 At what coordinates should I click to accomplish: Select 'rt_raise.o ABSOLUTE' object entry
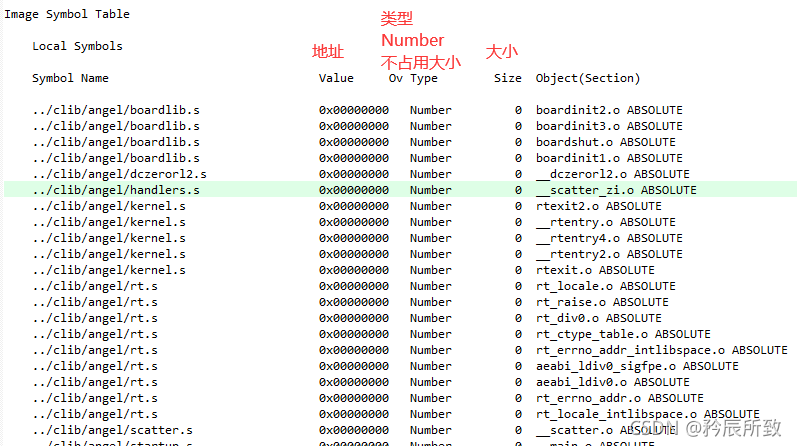pyautogui.click(x=602, y=303)
